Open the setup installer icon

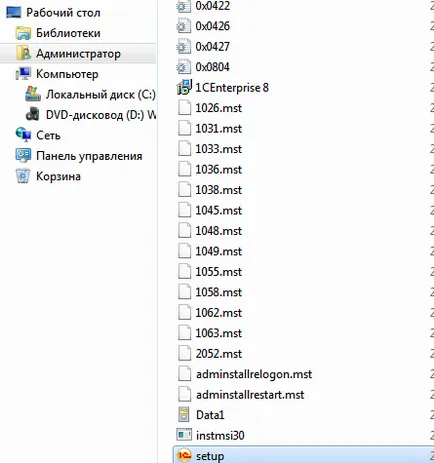(x=184, y=455)
